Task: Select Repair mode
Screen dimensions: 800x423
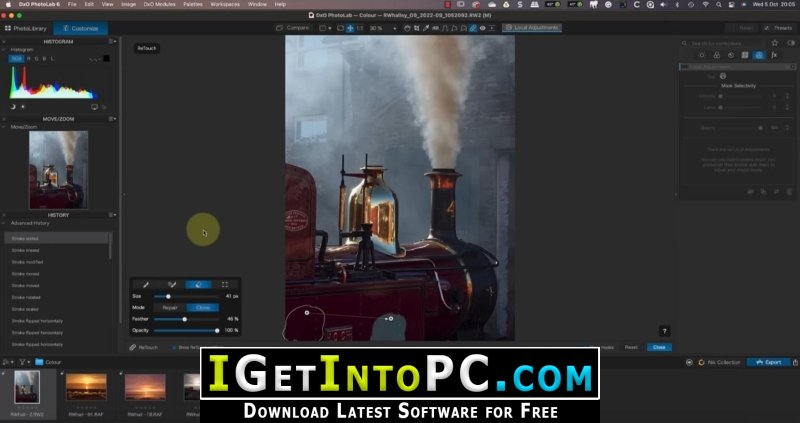Action: pyautogui.click(x=170, y=308)
